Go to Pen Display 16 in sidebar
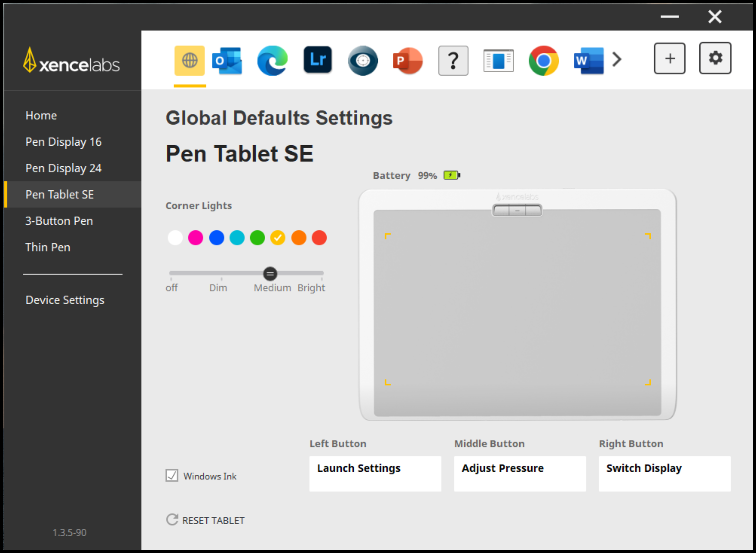This screenshot has width=756, height=553. click(x=63, y=142)
